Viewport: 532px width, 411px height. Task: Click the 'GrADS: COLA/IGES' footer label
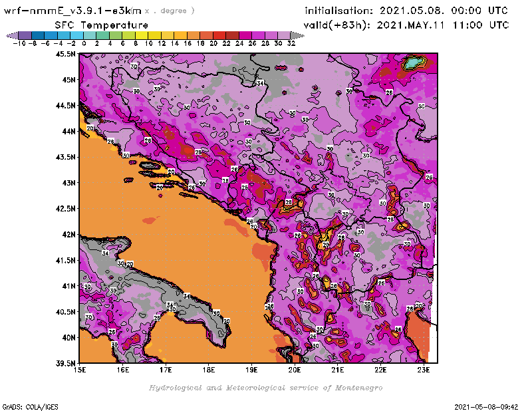pyautogui.click(x=30, y=407)
